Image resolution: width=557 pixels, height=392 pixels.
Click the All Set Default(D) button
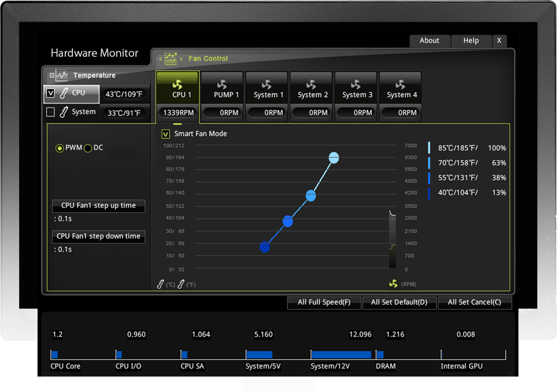click(399, 302)
